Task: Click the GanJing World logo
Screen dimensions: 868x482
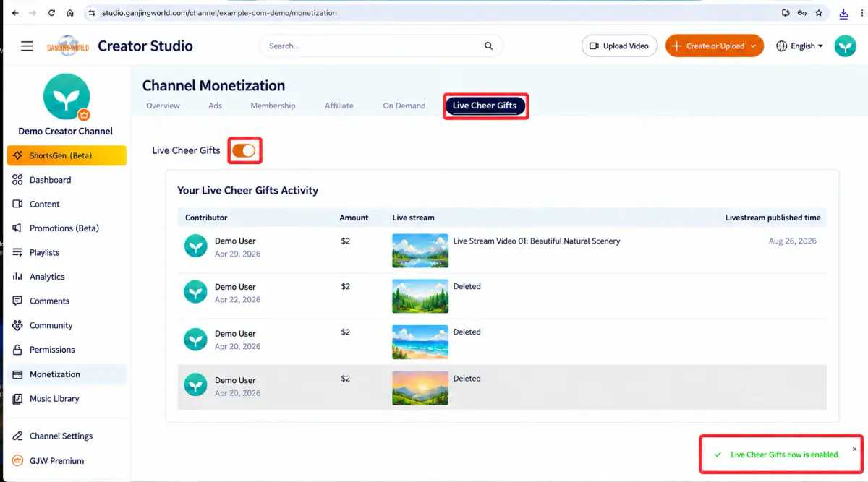Action: coord(68,46)
